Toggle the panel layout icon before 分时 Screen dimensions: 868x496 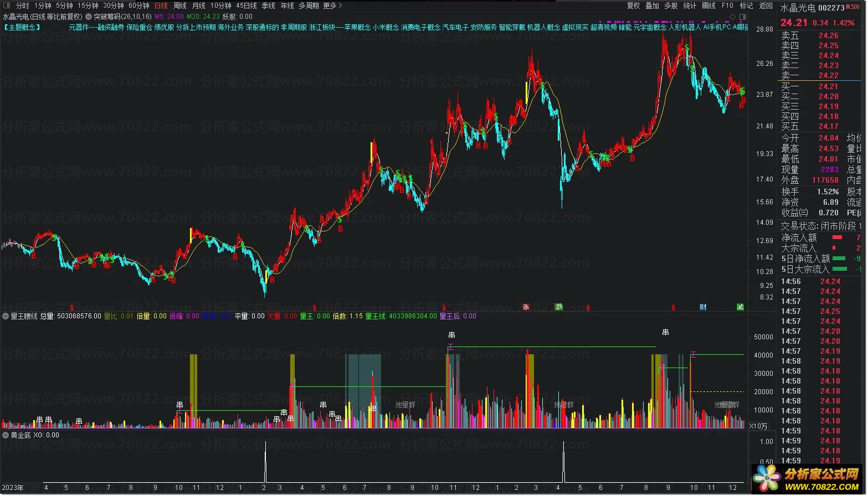pyautogui.click(x=7, y=6)
